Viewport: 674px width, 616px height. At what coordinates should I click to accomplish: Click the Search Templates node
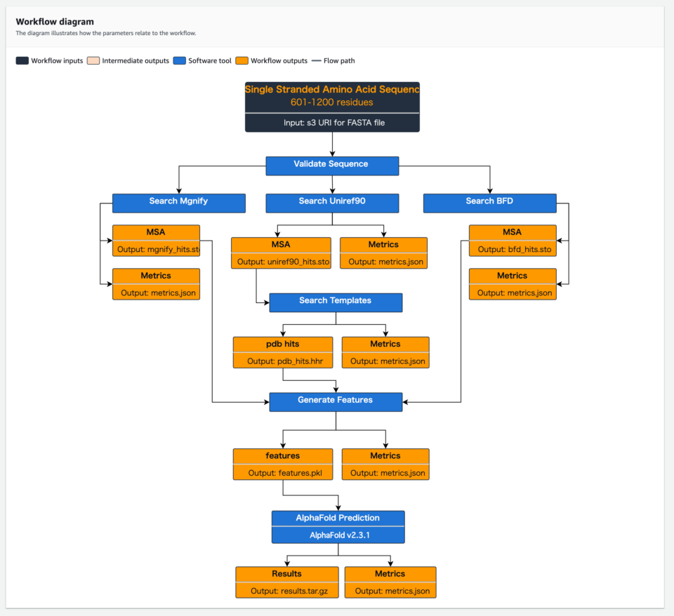pos(335,302)
